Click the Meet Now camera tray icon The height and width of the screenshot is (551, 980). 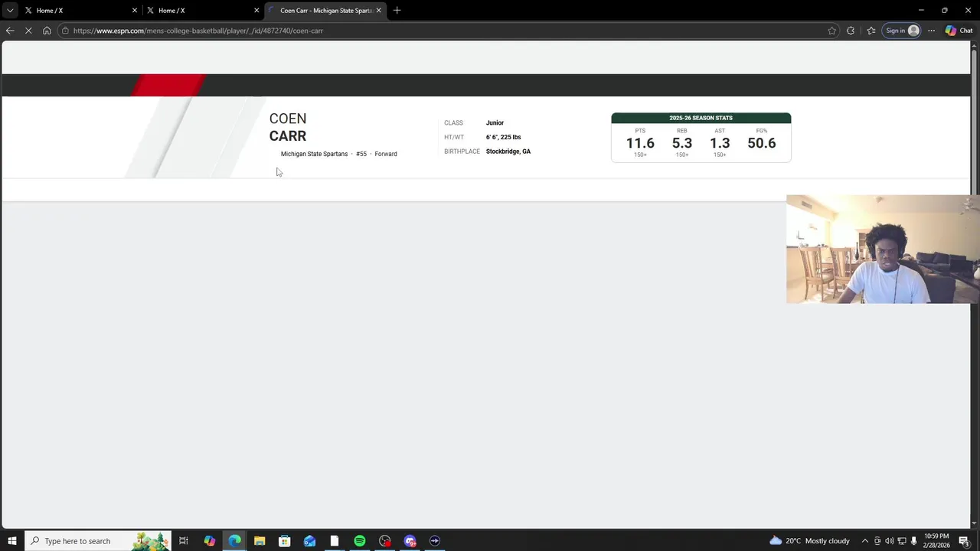(877, 541)
